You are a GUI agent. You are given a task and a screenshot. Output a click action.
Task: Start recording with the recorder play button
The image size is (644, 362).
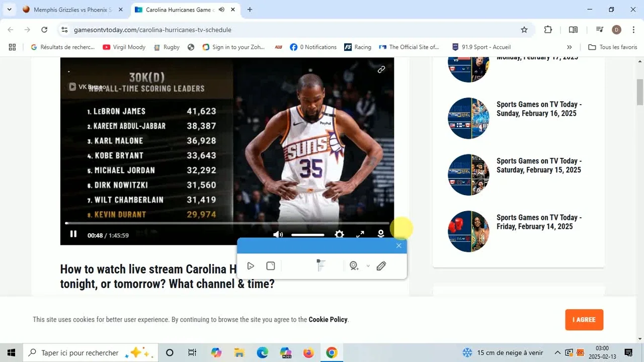251,266
